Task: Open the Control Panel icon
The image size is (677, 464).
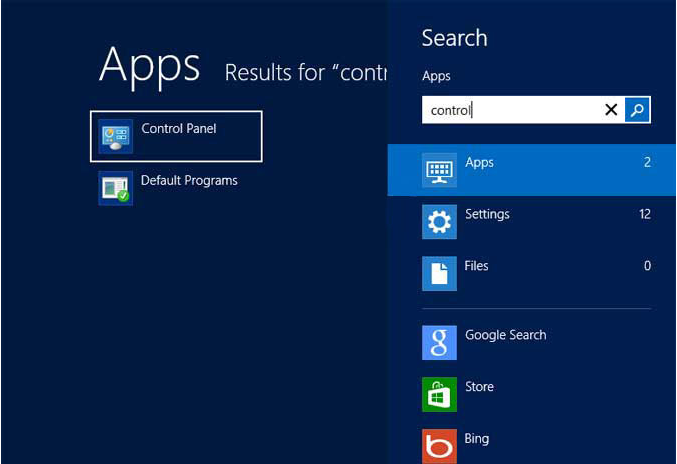Action: tap(115, 136)
